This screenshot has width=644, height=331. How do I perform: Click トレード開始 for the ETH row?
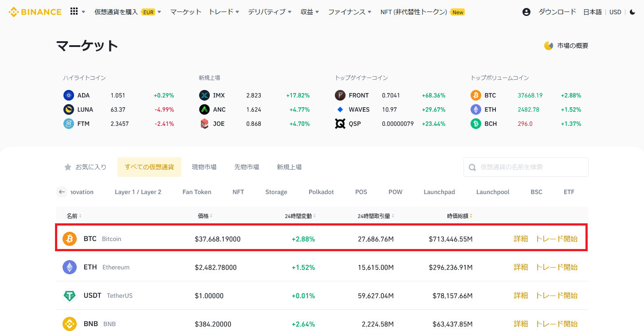click(557, 267)
